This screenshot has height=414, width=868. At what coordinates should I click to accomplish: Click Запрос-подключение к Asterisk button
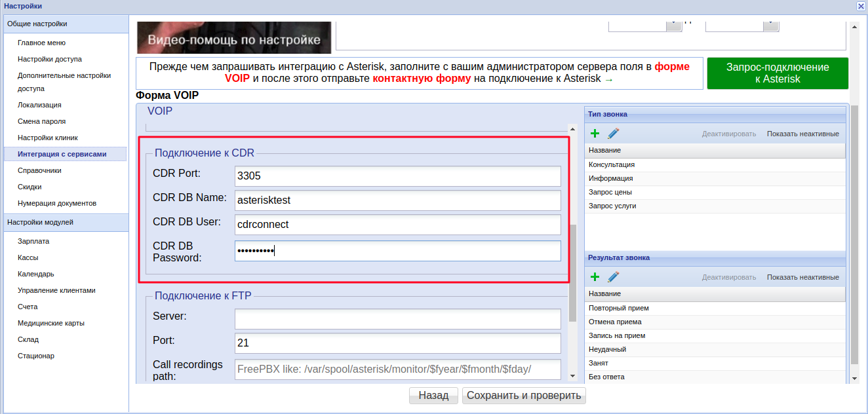coord(778,73)
